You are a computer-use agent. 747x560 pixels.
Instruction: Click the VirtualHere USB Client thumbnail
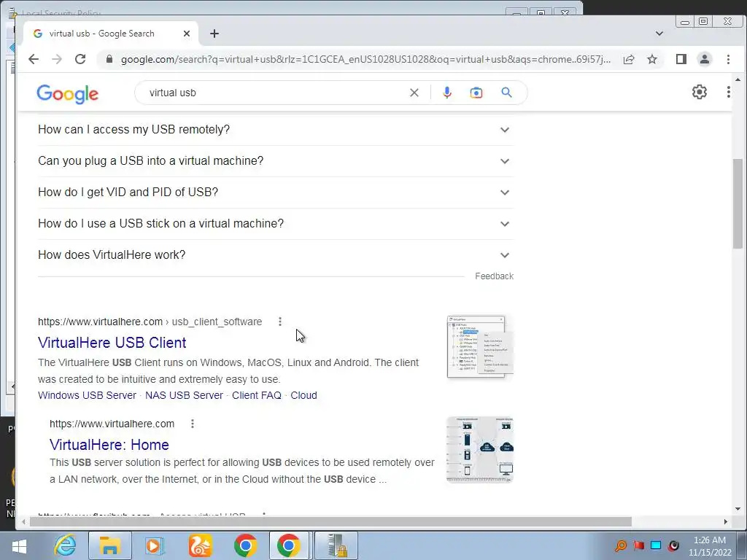coord(480,346)
